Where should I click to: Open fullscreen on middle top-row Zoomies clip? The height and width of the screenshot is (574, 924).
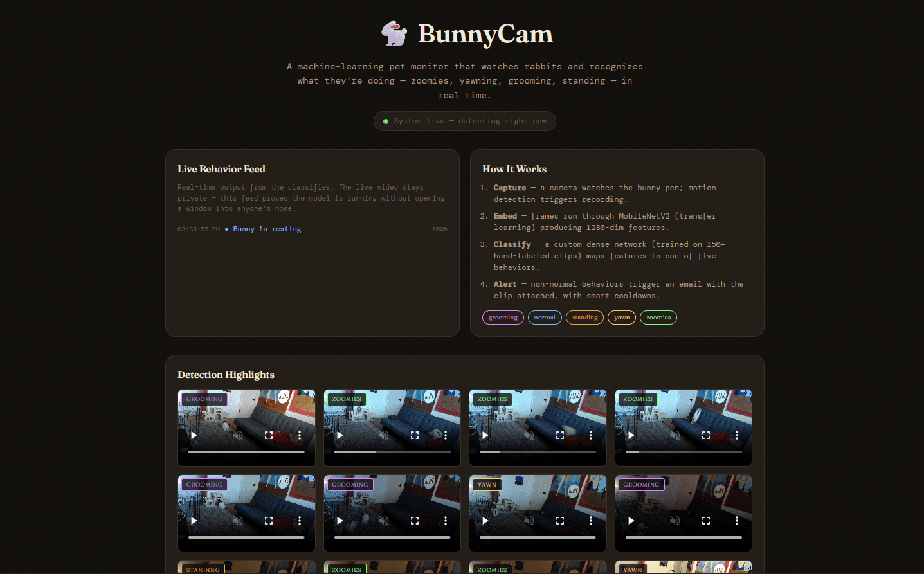pos(560,435)
